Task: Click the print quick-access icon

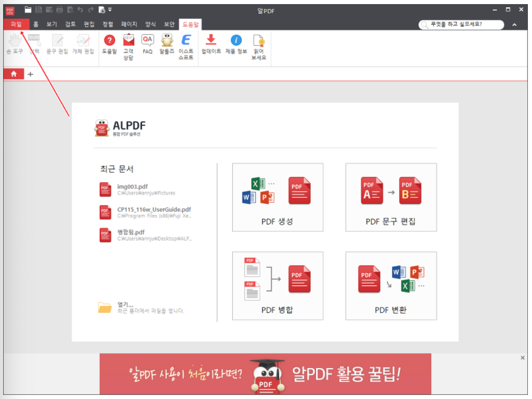Action: (x=59, y=10)
